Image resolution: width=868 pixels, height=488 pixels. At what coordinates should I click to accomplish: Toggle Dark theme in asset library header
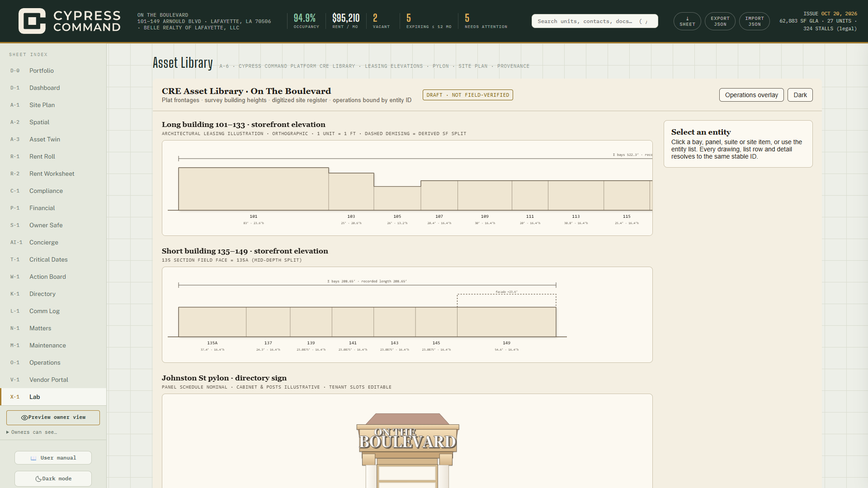click(800, 95)
